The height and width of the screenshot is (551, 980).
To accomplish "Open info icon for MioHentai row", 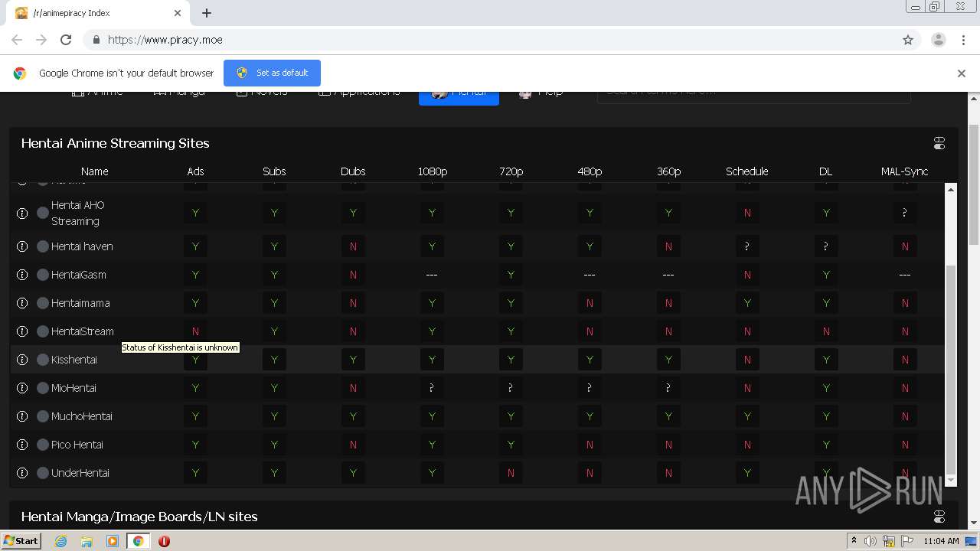I will 22,388.
